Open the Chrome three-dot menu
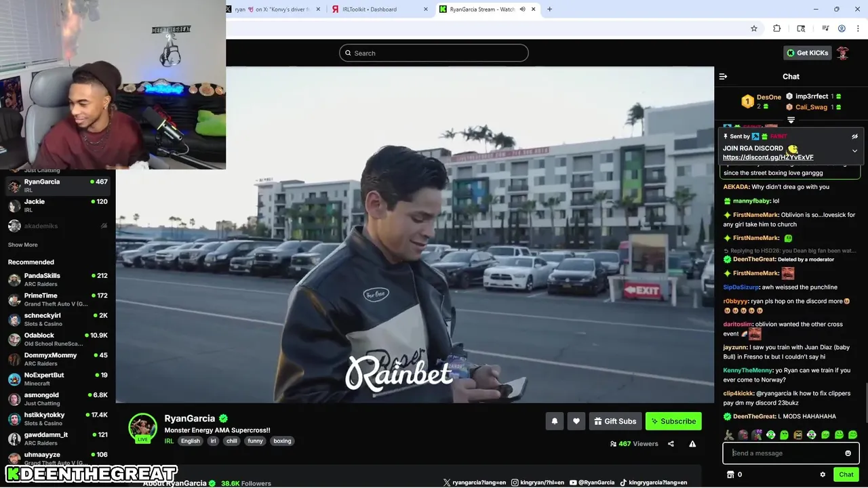This screenshot has width=868, height=488. tap(857, 28)
